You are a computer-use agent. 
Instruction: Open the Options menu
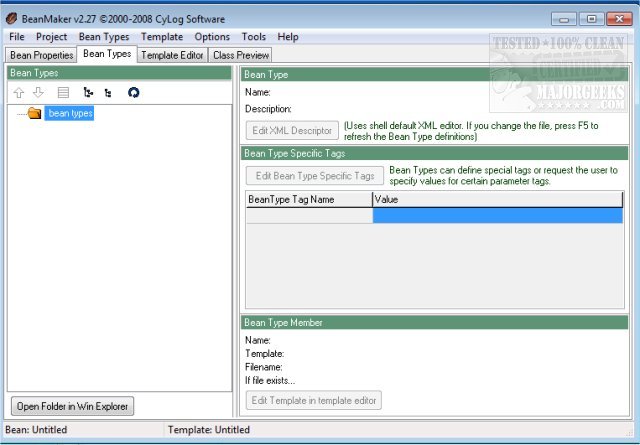tap(212, 37)
